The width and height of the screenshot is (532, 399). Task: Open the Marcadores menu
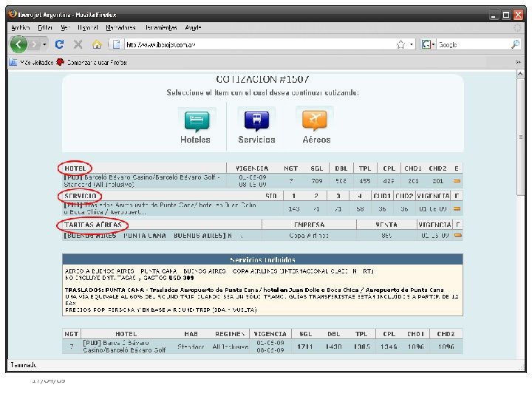pos(120,27)
